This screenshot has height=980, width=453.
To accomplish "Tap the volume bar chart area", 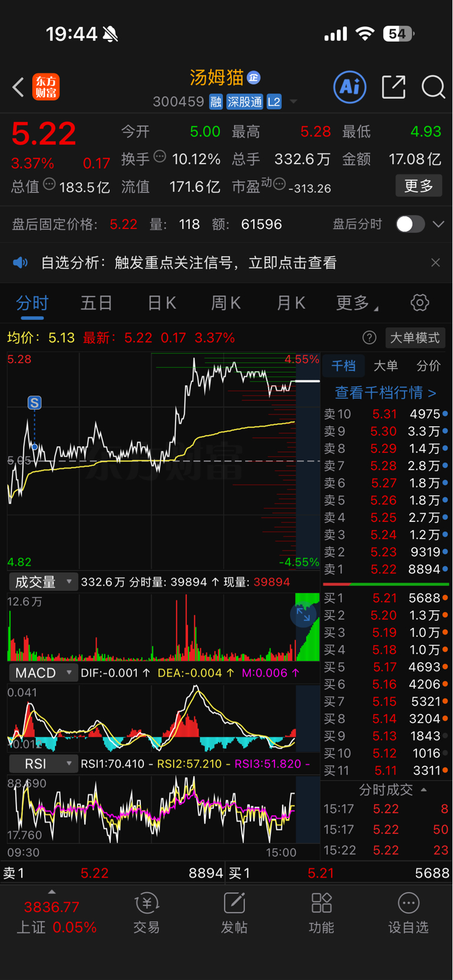I will 164,627.
